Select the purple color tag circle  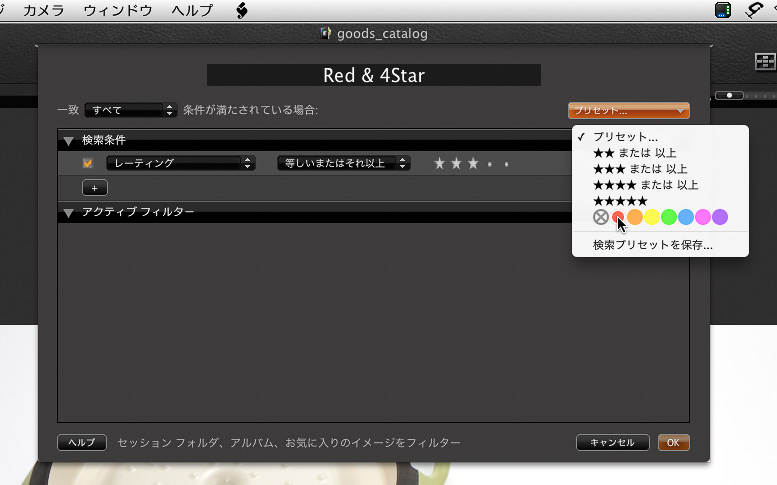point(720,217)
